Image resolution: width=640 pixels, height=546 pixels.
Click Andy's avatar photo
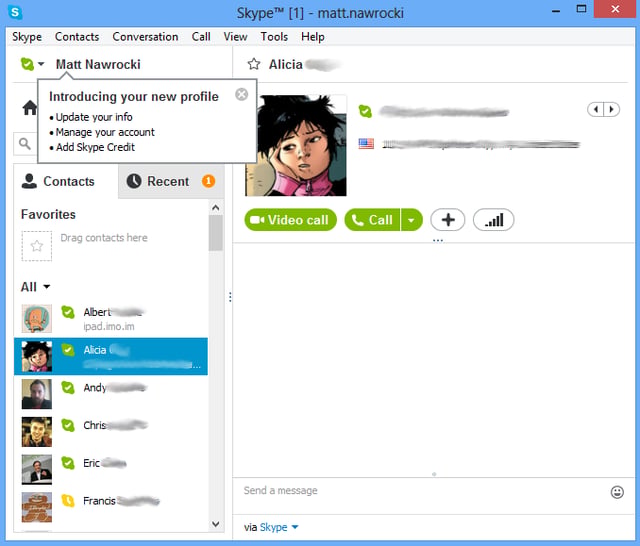pyautogui.click(x=37, y=394)
